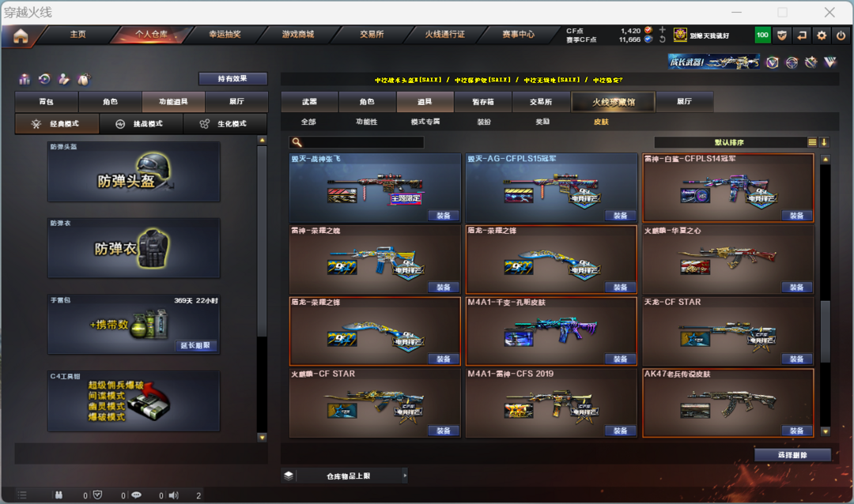Equip the M4A1-千变-孔明皮肤 skin
Viewport: 854px width, 504px height.
[620, 359]
